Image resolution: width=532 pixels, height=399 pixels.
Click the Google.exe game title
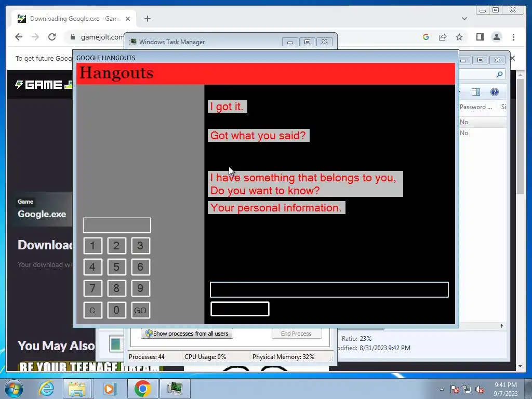click(x=42, y=214)
